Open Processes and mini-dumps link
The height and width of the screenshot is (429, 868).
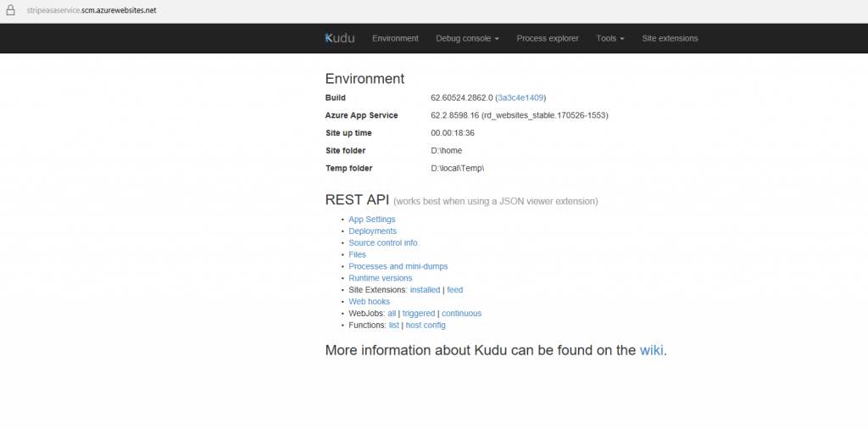click(x=398, y=266)
